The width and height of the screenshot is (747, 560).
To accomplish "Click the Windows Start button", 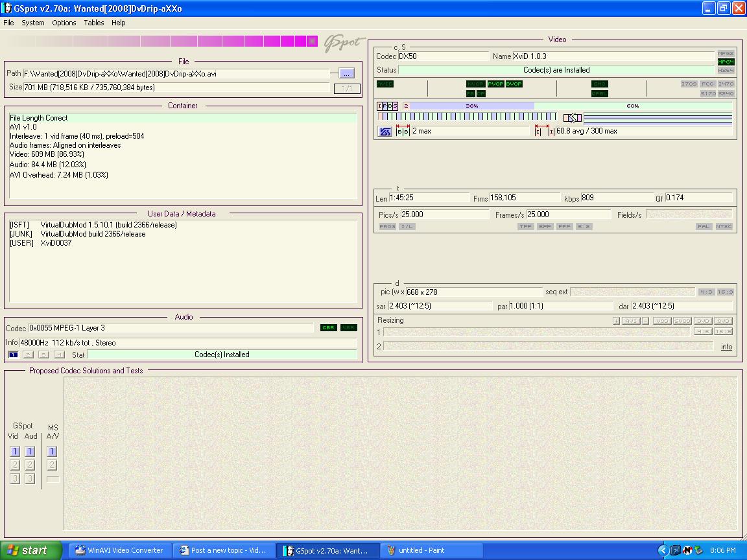I will 31,550.
